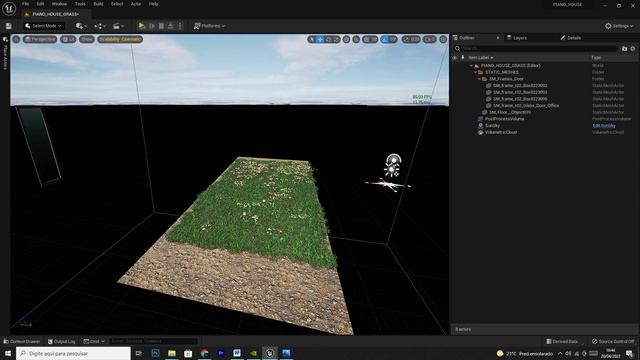Viewport: 640px width, 360px height.
Task: Click the eject playback button
Action: click(x=171, y=26)
